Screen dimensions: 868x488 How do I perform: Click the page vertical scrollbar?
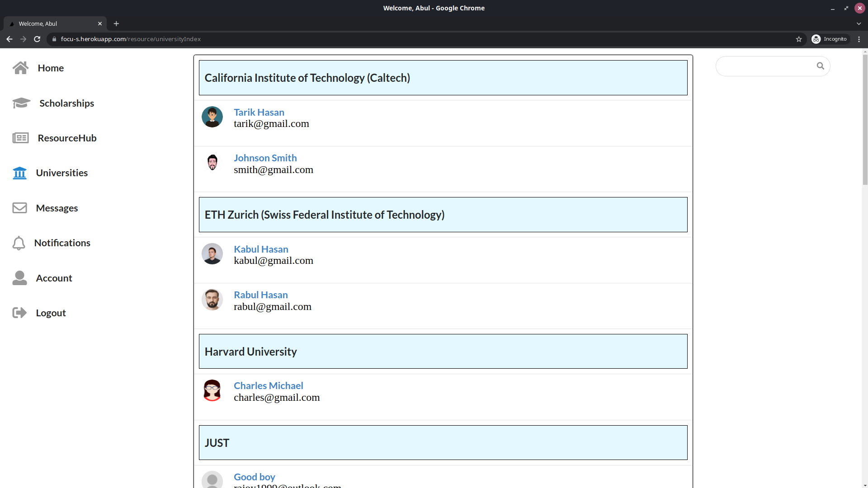pos(865,120)
